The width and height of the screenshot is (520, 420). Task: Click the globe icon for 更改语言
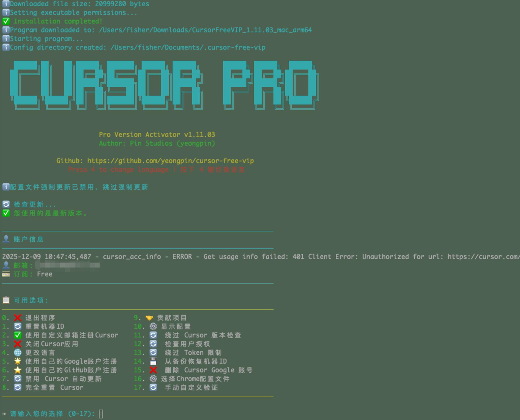[x=18, y=353]
